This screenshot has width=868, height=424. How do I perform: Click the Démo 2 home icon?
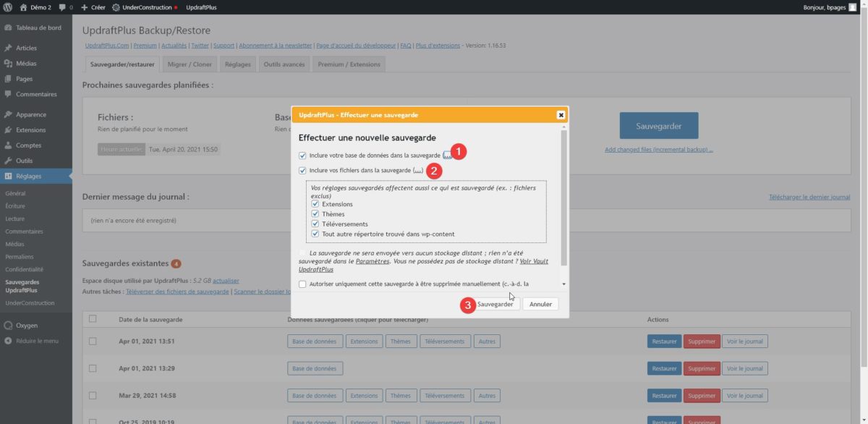tap(22, 7)
